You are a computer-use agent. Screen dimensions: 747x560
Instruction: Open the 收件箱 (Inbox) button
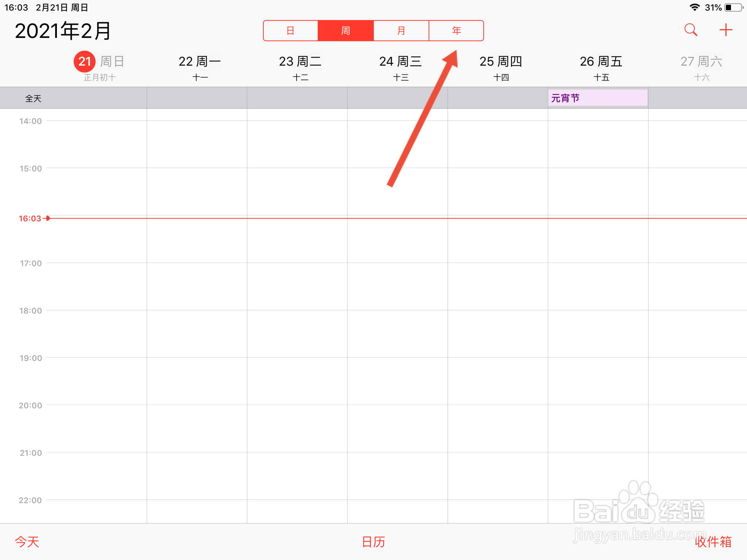coord(713,542)
